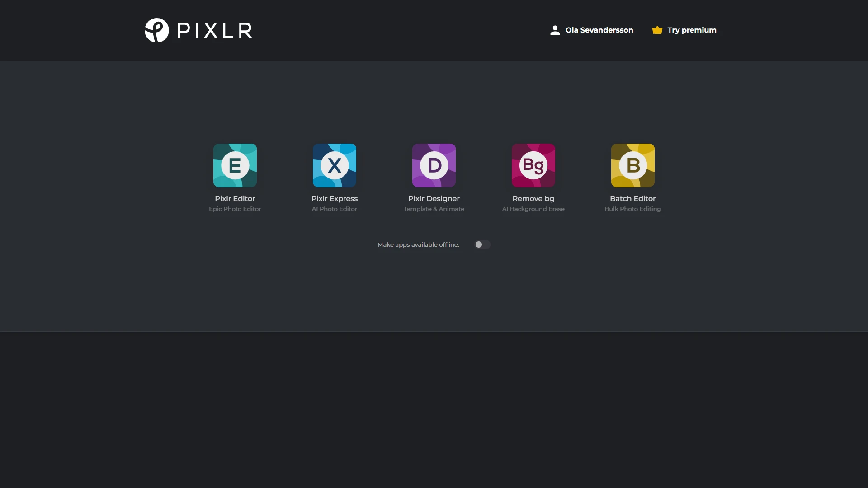Click the Batch Editor title text

[633, 198]
